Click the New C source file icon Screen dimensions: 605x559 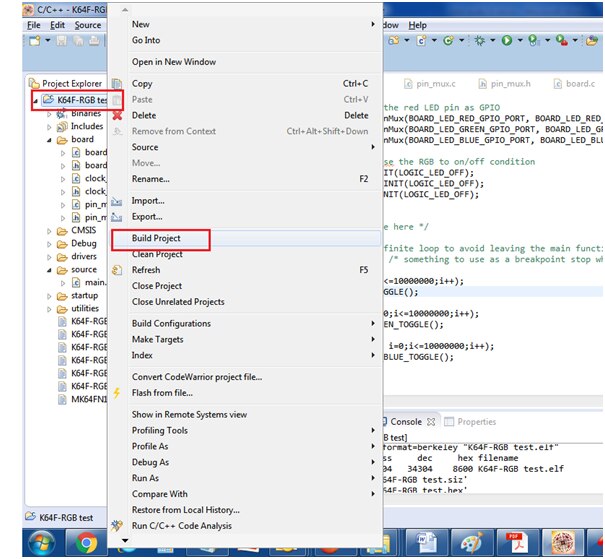tap(421, 41)
